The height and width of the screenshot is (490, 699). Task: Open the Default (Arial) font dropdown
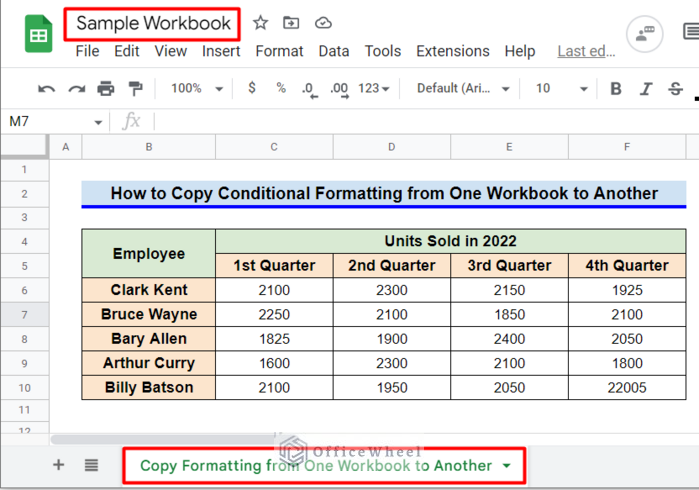pyautogui.click(x=463, y=88)
